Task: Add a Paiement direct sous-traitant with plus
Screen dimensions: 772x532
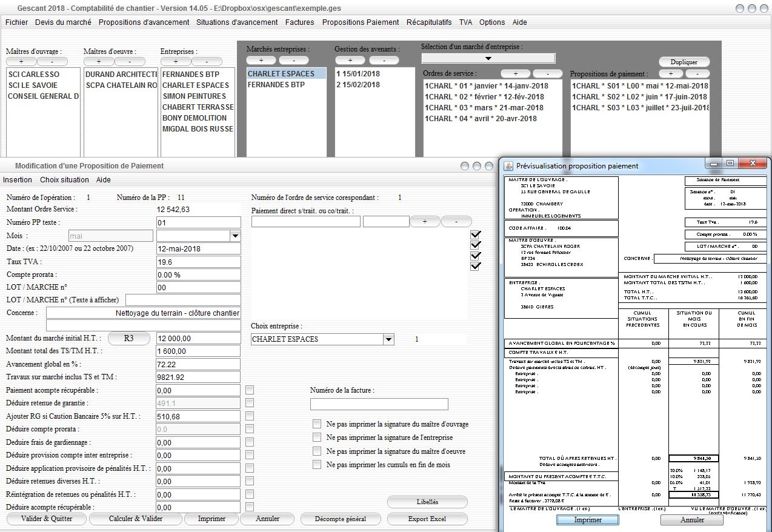Action: pos(425,222)
